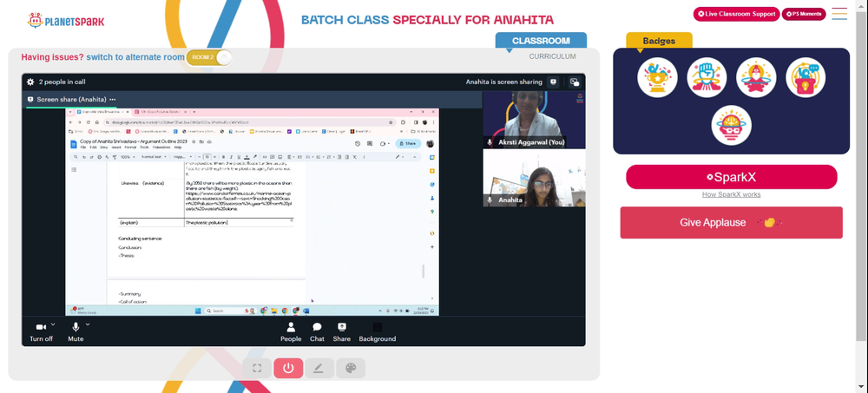The height and width of the screenshot is (393, 868).
Task: Open the People panel
Action: [x=291, y=328]
